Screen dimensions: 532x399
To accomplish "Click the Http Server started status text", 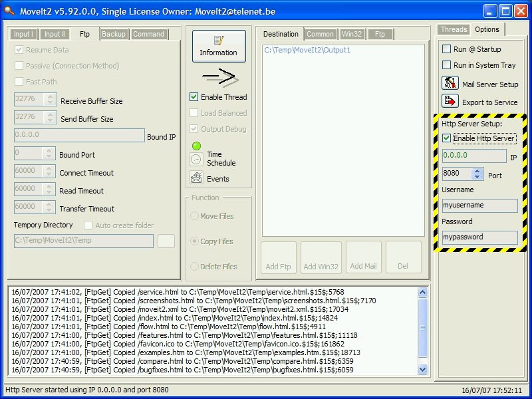I will [x=87, y=390].
